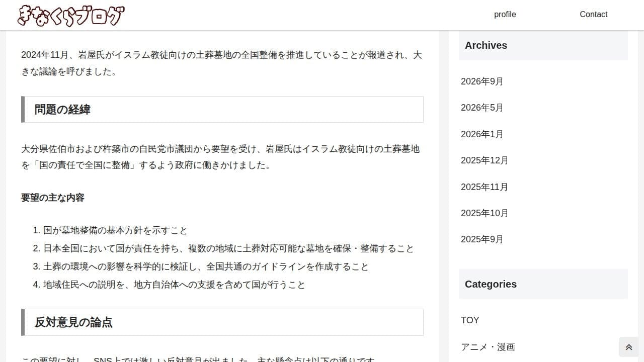This screenshot has width=644, height=362.
Task: Click list item 国が墓地整備の基本方針を示すこと
Action: [x=115, y=231]
